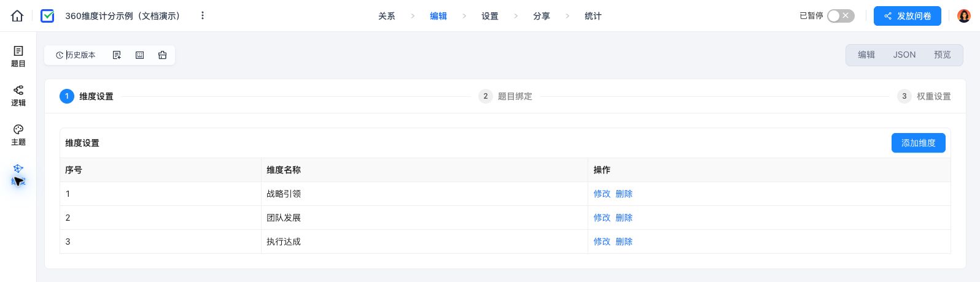980x282 pixels.
Task: Open the 主题 theme sidebar panel
Action: click(x=18, y=135)
